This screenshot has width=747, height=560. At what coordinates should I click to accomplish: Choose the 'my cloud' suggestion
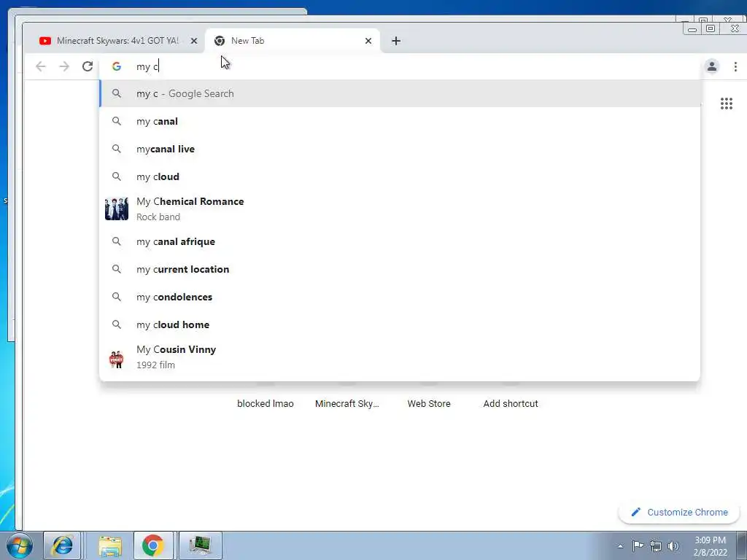click(x=400, y=176)
